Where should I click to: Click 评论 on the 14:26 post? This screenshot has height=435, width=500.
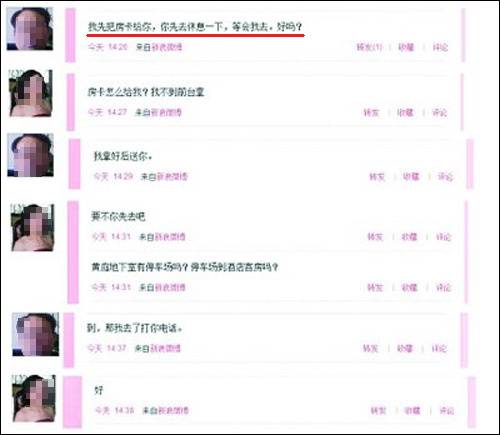(440, 47)
